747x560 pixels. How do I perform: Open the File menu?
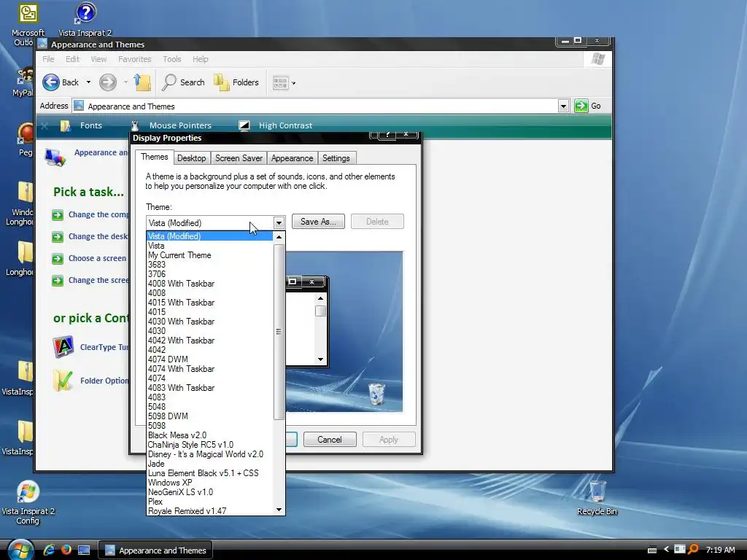(x=48, y=59)
